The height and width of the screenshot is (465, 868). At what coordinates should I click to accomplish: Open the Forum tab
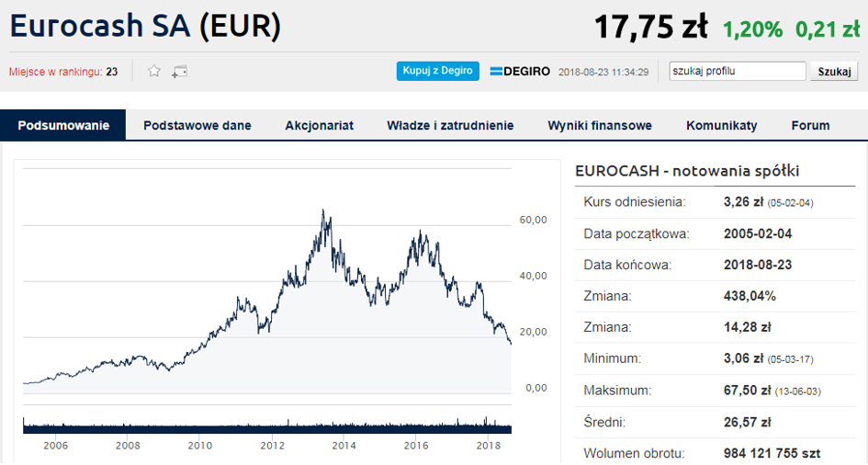coord(810,126)
